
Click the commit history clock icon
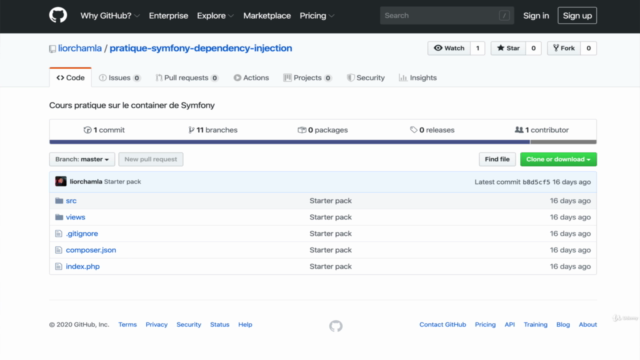[x=87, y=130]
